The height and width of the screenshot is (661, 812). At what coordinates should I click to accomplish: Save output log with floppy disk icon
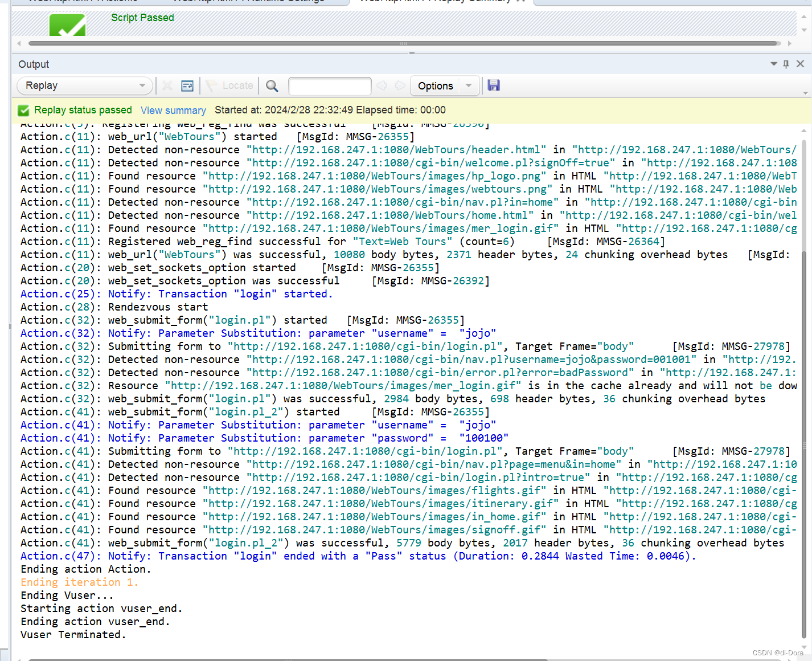[494, 85]
